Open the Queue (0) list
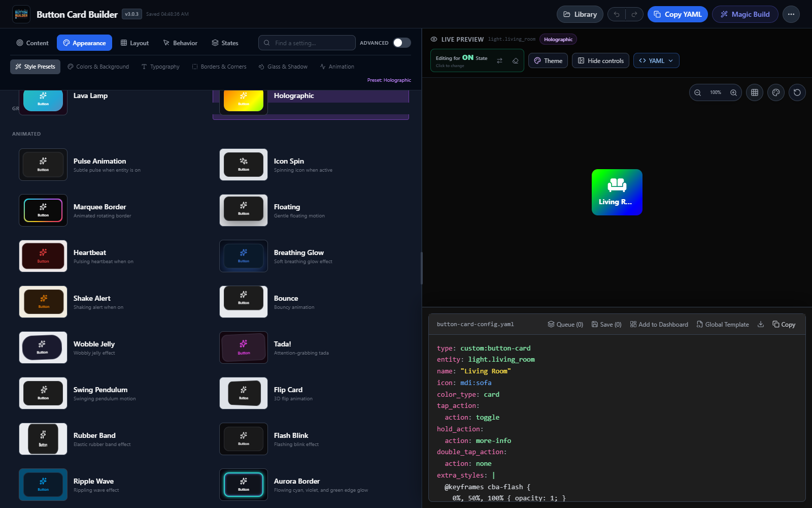Screen dimensions: 812x508 [x=565, y=324]
